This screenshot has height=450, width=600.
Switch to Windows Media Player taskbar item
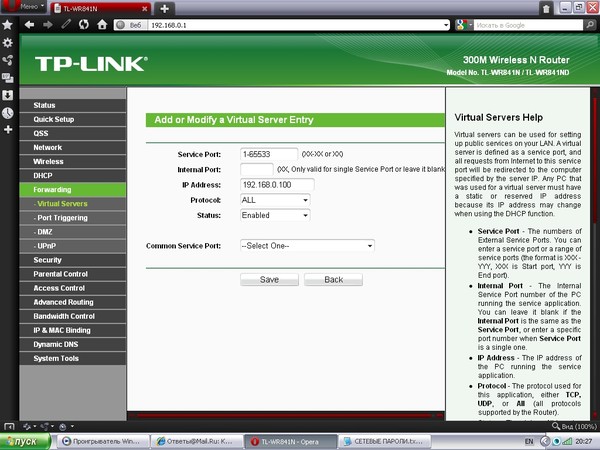click(x=103, y=441)
